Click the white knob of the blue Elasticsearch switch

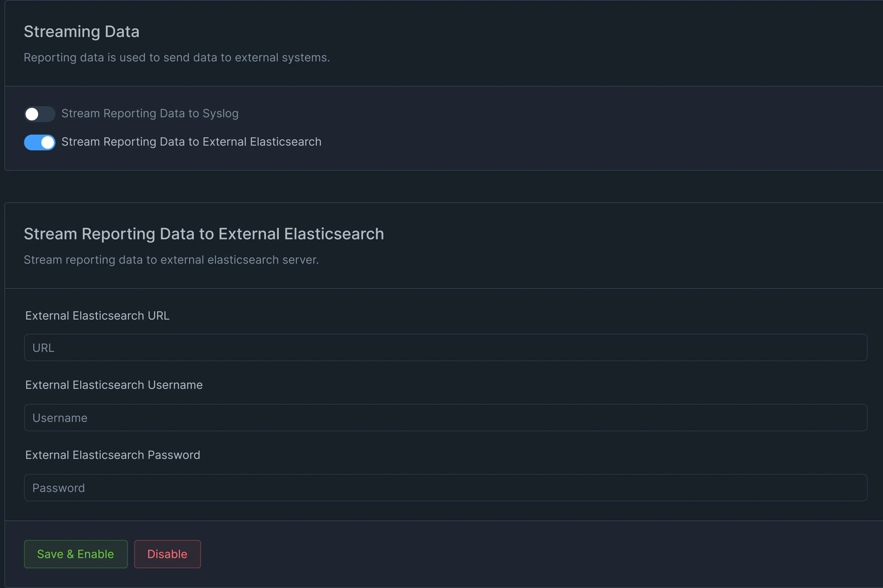pos(47,142)
